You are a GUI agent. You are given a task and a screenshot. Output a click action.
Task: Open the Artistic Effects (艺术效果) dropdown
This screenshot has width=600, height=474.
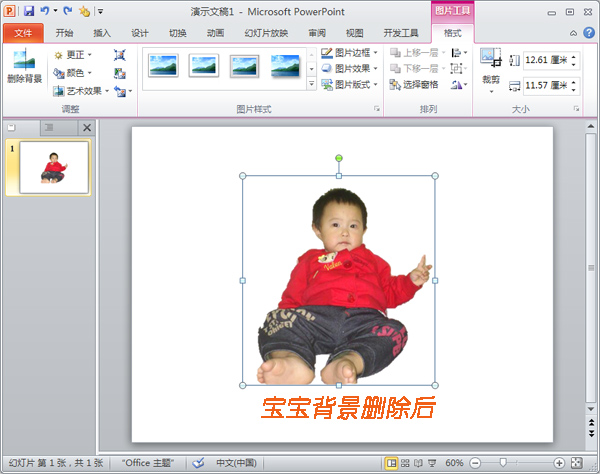(x=81, y=91)
